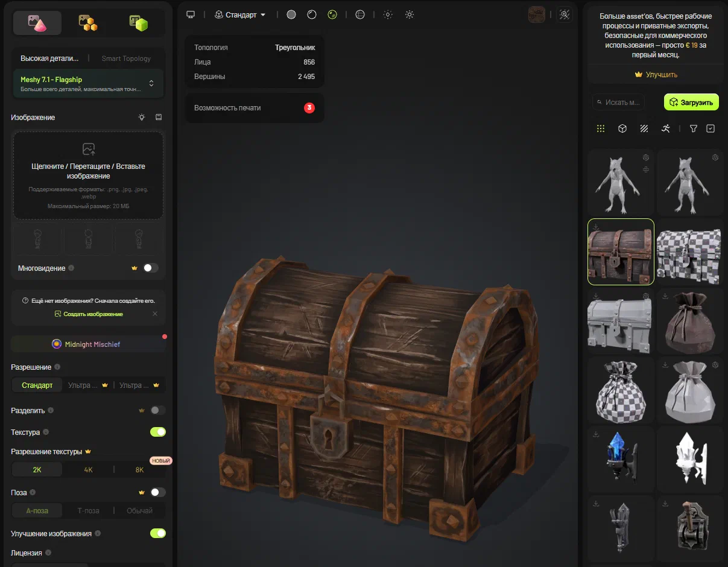Activate the green textured sphere render mode
Viewport: 728px width, 567px height.
[x=332, y=14]
